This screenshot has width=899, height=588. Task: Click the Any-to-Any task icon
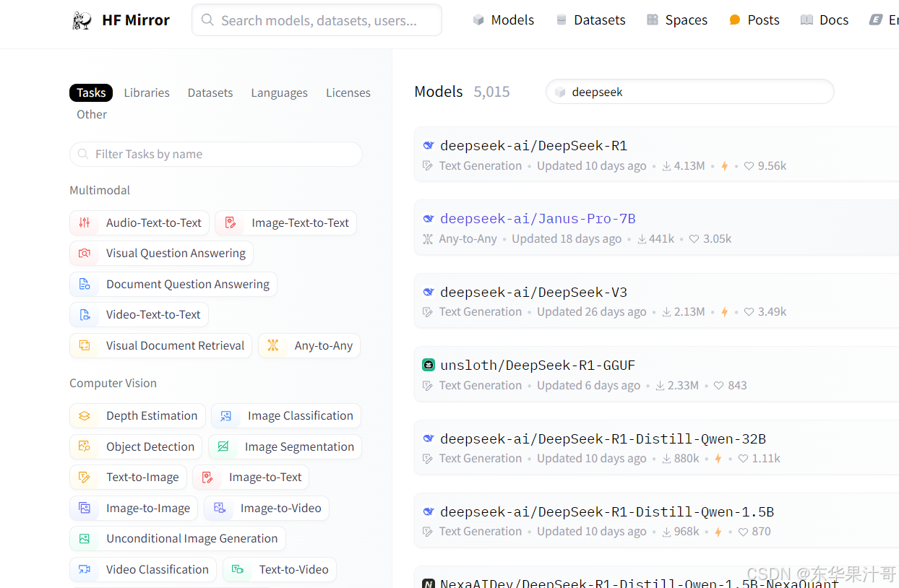(x=273, y=345)
